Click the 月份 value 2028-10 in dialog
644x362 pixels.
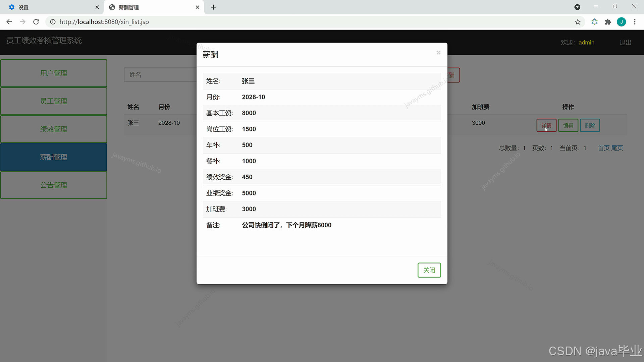[253, 97]
